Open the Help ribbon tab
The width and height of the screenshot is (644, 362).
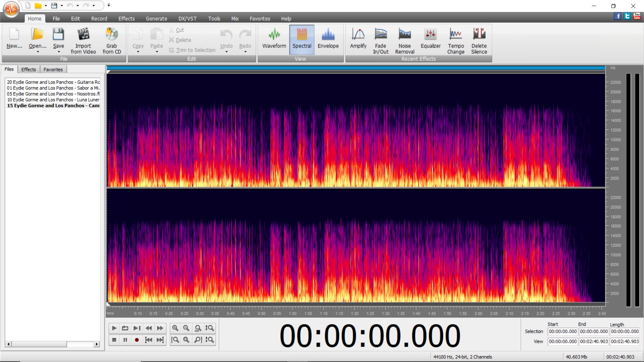(286, 19)
